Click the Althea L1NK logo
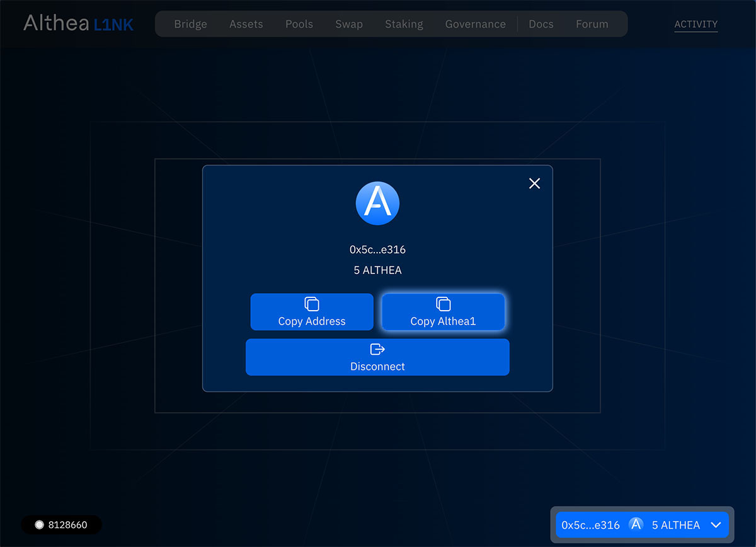Viewport: 756px width, 547px height. pyautogui.click(x=78, y=24)
